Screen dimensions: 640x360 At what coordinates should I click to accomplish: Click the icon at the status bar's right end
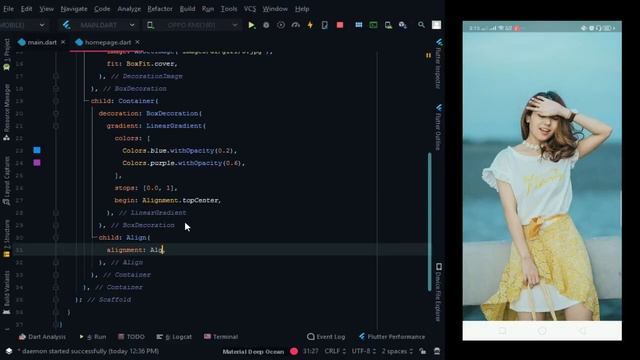(437, 351)
